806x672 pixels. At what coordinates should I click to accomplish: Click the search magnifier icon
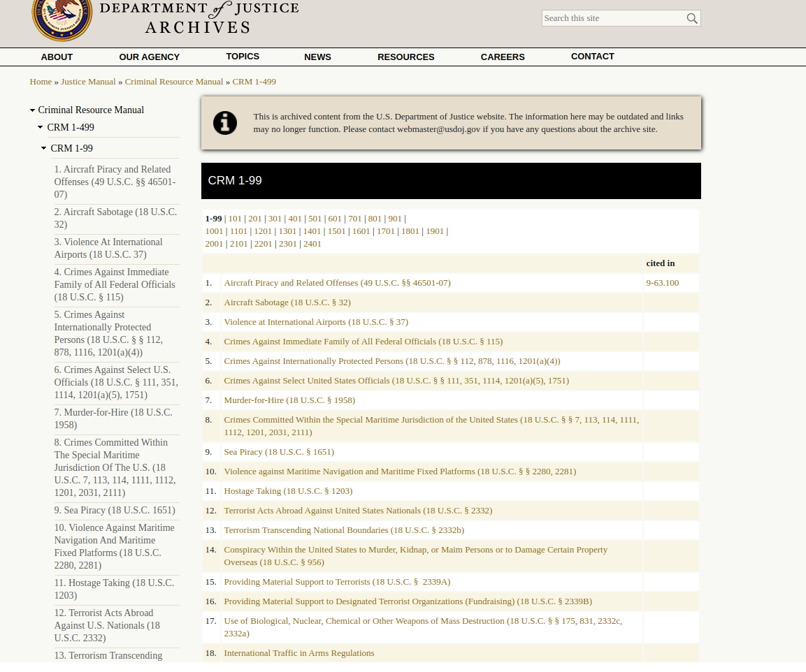coord(692,18)
